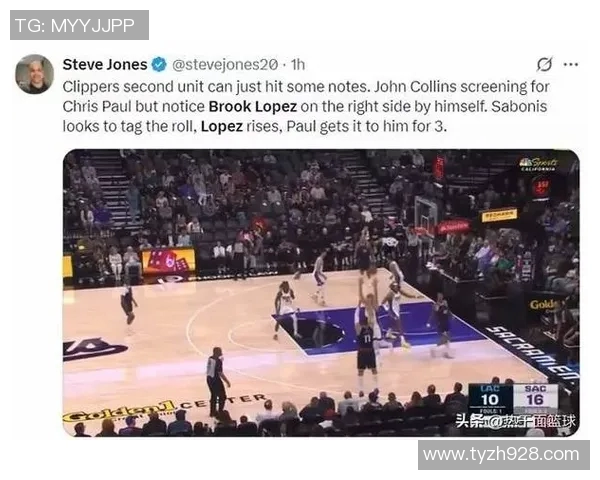Click the blue verified badge
Screen dimensions: 600x480
point(159,64)
